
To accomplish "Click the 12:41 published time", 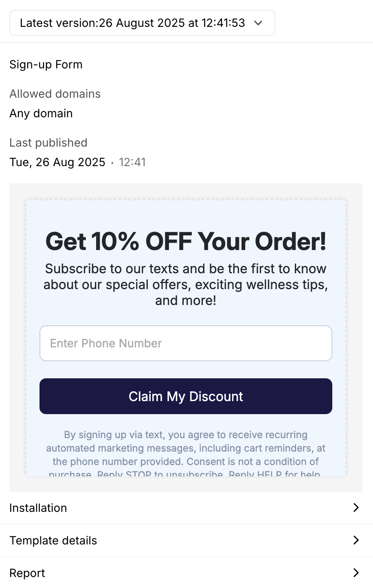I will (x=132, y=162).
